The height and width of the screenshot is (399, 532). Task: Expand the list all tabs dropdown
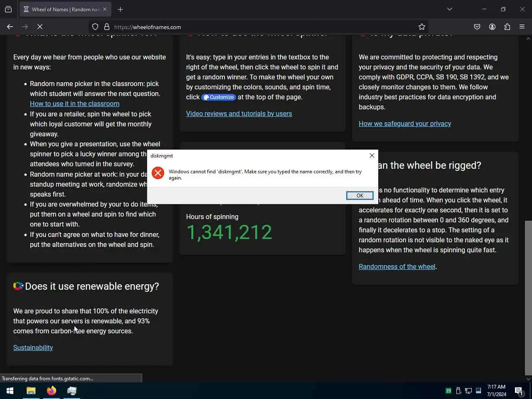tap(449, 9)
